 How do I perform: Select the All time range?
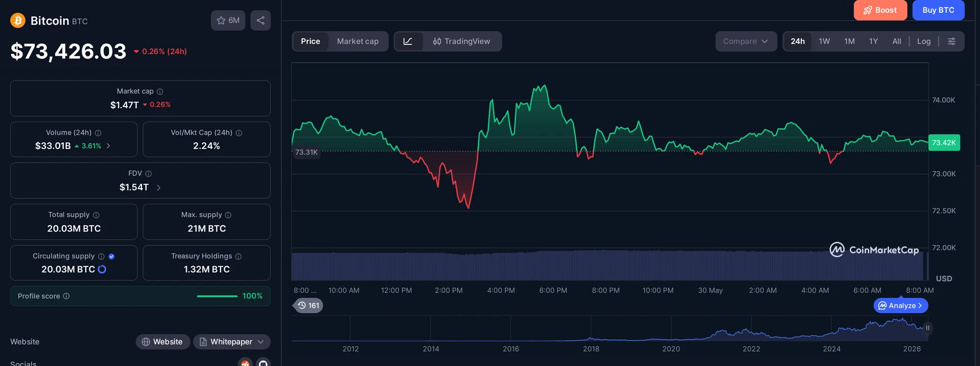[x=897, y=41]
